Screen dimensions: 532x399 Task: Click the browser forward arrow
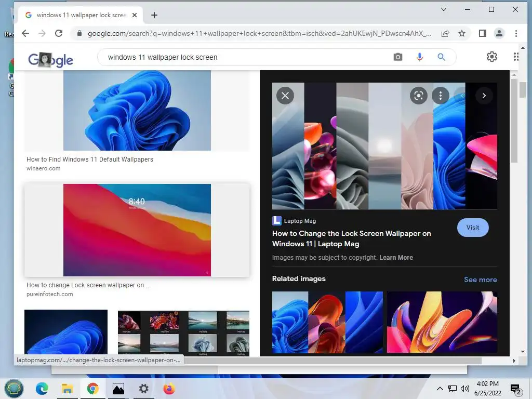42,33
